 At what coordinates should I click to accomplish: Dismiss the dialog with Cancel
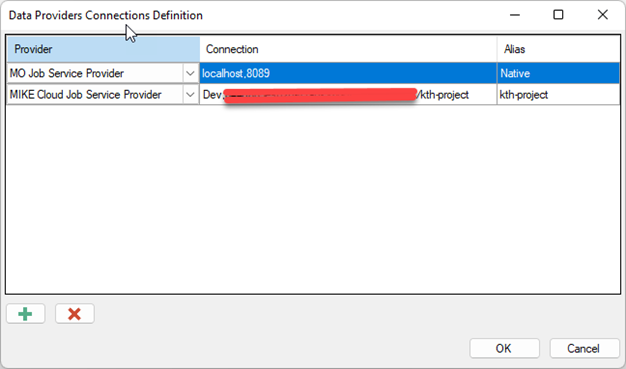pyautogui.click(x=584, y=348)
